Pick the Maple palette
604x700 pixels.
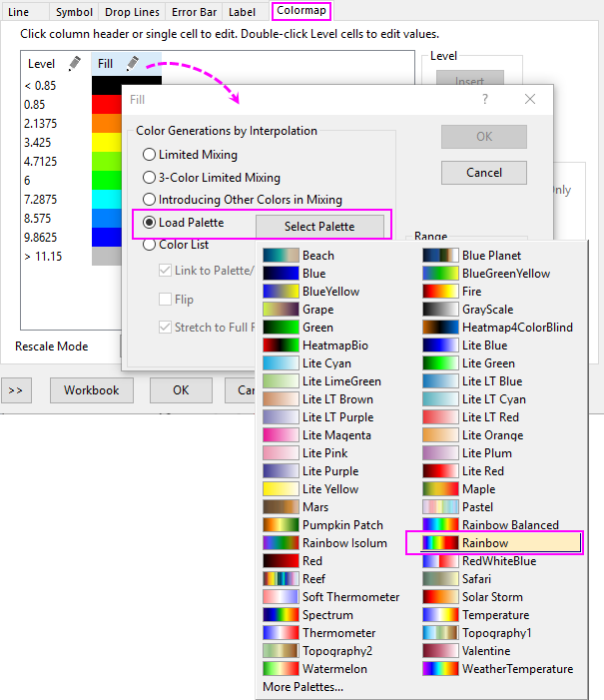pyautogui.click(x=459, y=489)
